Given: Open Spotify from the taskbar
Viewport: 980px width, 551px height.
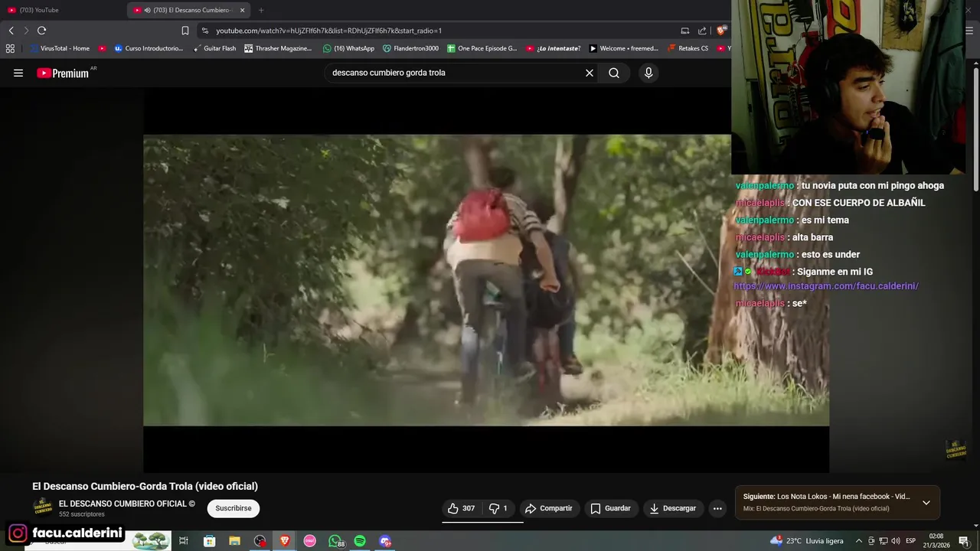Looking at the screenshot, I should point(360,541).
